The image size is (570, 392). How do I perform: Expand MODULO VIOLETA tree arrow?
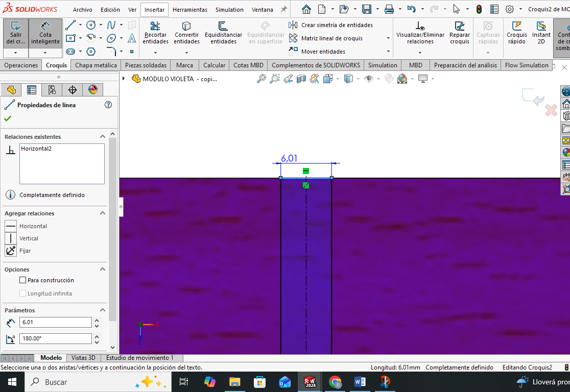coord(124,79)
